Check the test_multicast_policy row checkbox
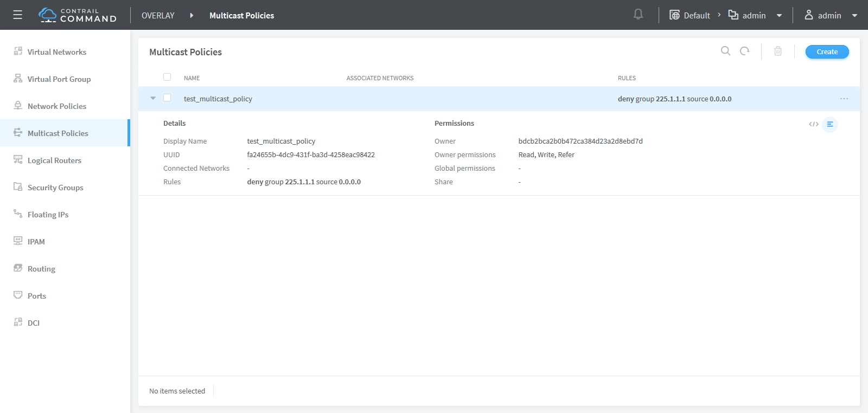Screen dimensions: 868x413 [167, 98]
